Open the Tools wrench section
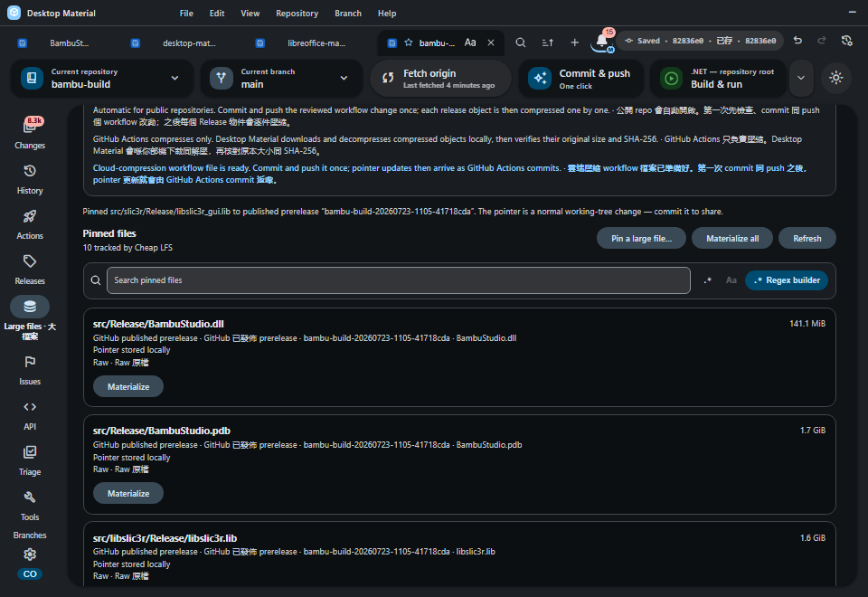This screenshot has width=868, height=597. [x=30, y=507]
